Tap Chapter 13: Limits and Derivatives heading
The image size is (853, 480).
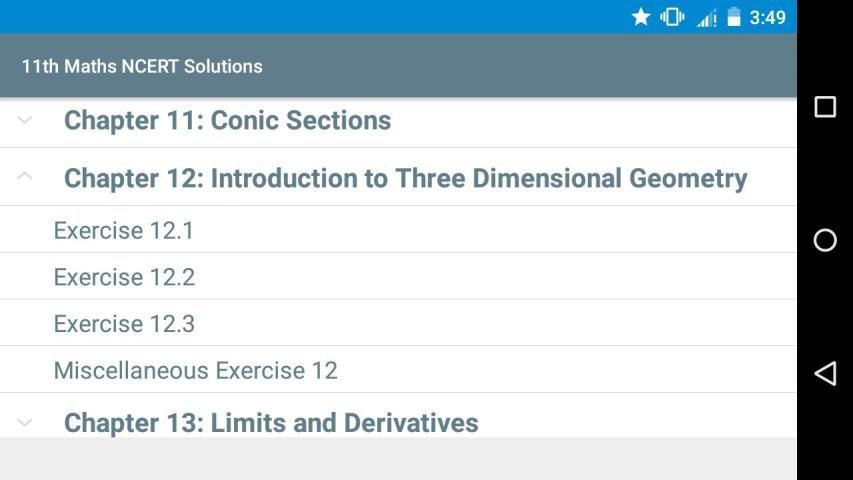(x=271, y=422)
